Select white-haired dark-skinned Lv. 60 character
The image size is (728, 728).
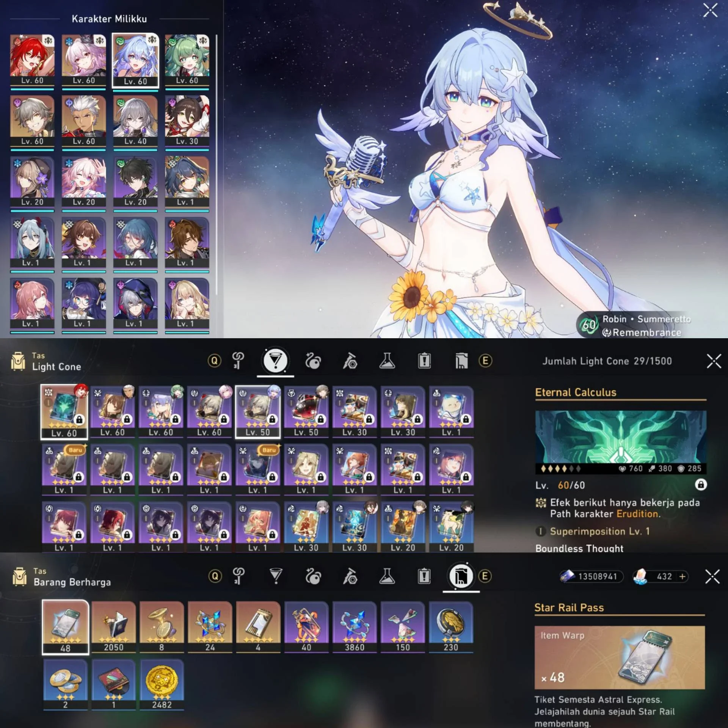84,121
